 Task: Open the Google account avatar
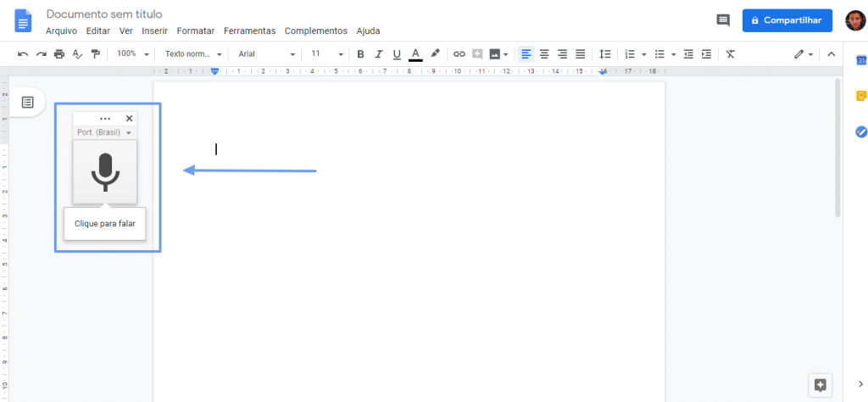pyautogui.click(x=855, y=20)
